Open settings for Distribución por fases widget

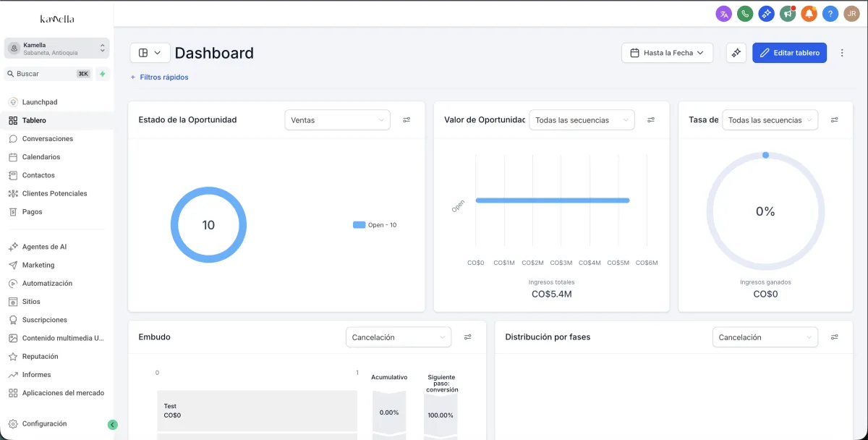pos(835,337)
